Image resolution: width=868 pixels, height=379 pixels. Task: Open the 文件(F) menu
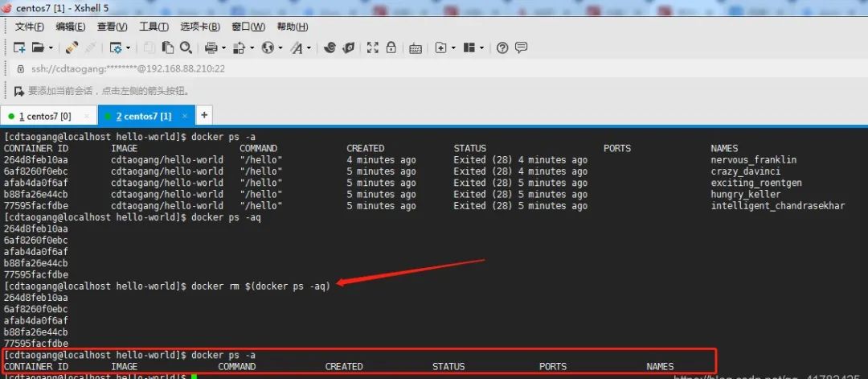point(30,27)
